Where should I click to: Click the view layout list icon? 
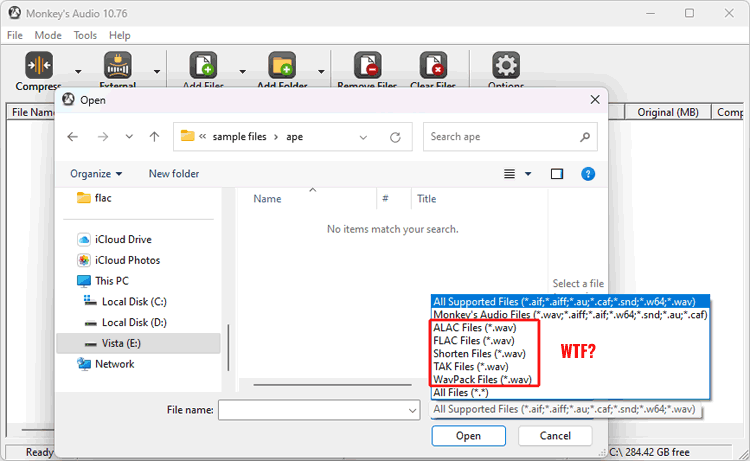509,174
